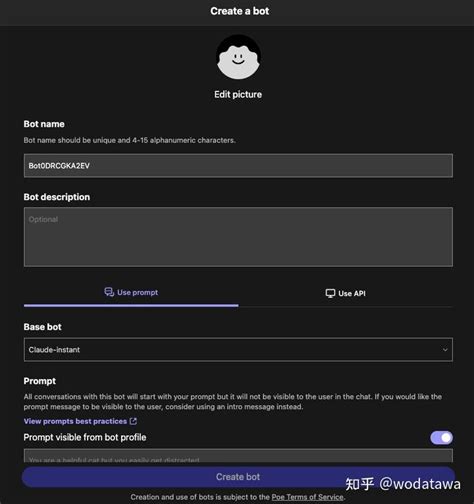Click the Base bot dropdown chevron arrow
The height and width of the screenshot is (504, 474).
[x=445, y=350]
